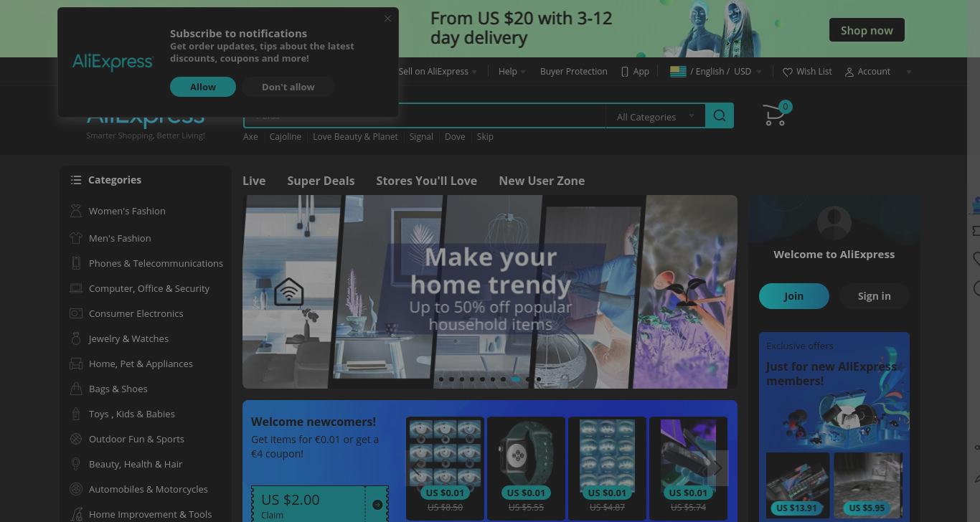This screenshot has height=522, width=980.
Task: Click the App phone icon
Action: tap(625, 72)
